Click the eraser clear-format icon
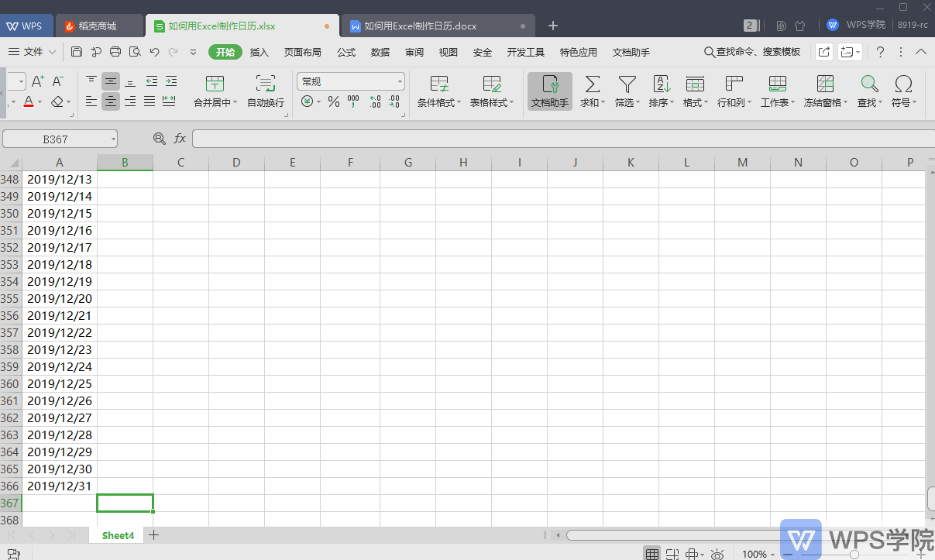This screenshot has width=935, height=560. (57, 101)
